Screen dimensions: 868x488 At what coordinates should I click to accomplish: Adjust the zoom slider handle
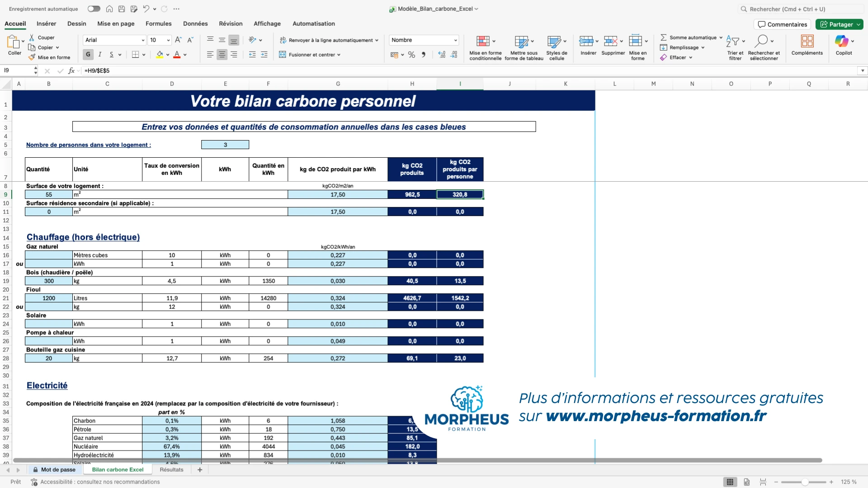805,482
